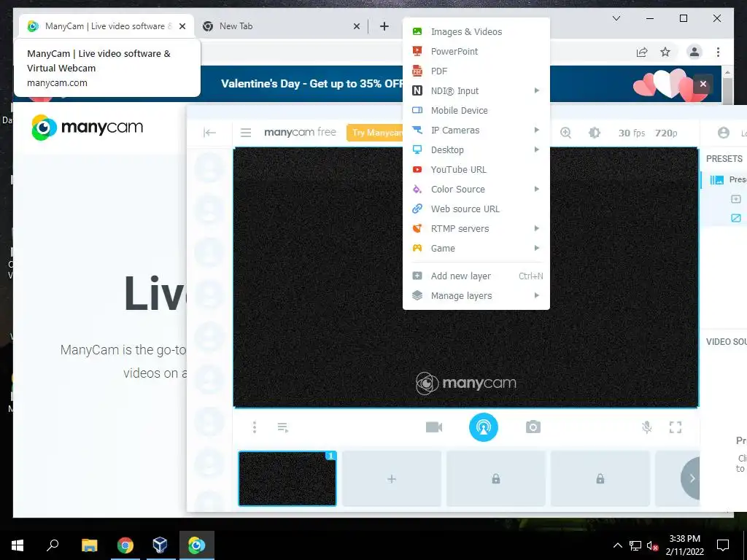Change the 30 fps setting

[632, 133]
